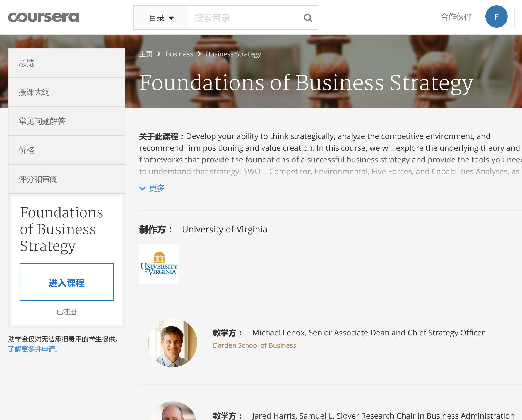Expand course description with 更多

[x=152, y=188]
